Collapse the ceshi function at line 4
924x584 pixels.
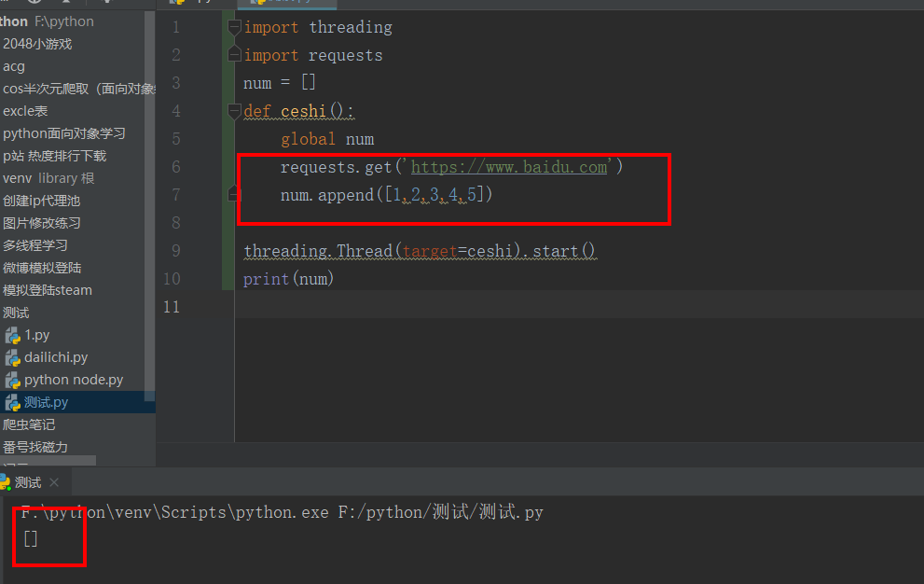pyautogui.click(x=234, y=112)
